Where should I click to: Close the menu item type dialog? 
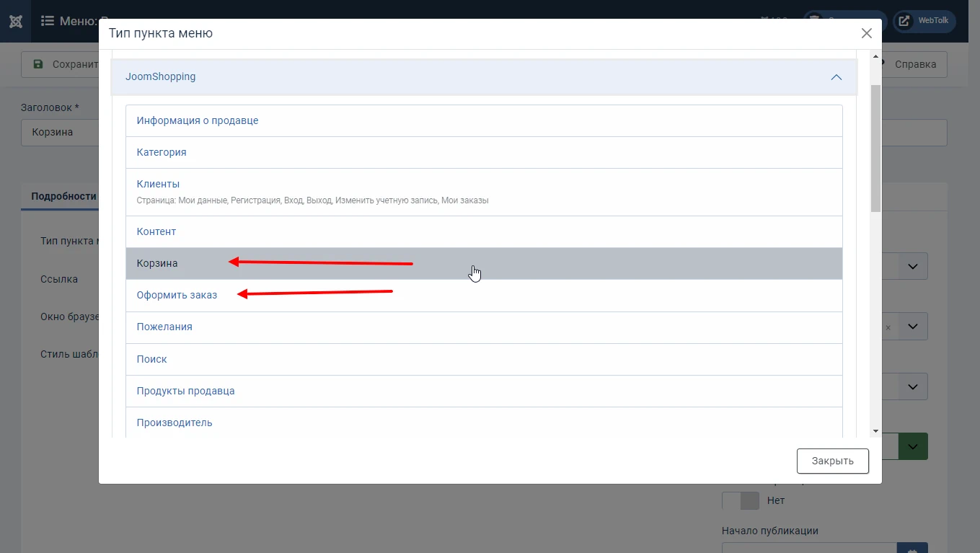[867, 33]
